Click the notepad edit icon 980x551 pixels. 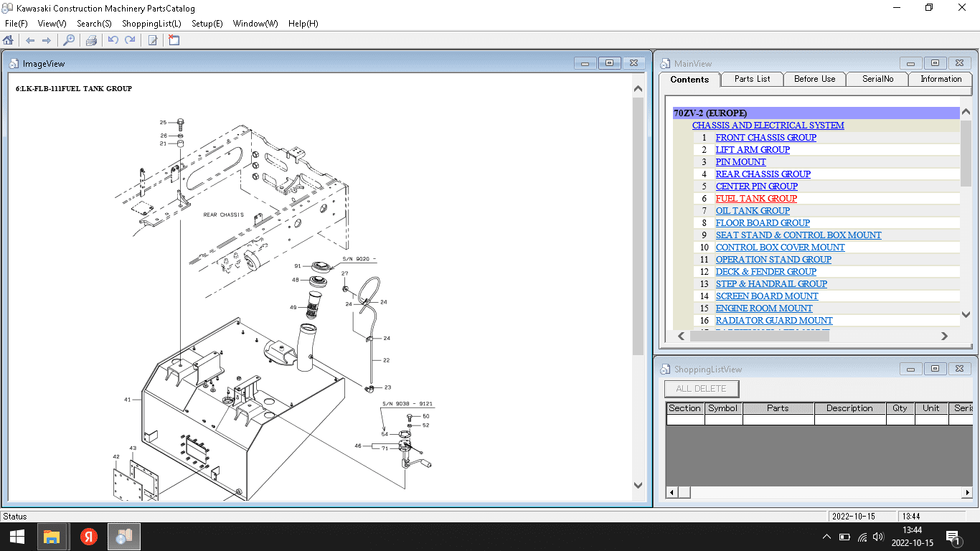(152, 40)
